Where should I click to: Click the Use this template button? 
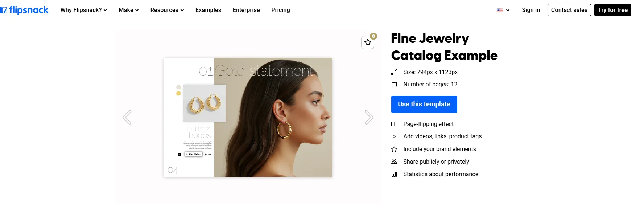424,104
